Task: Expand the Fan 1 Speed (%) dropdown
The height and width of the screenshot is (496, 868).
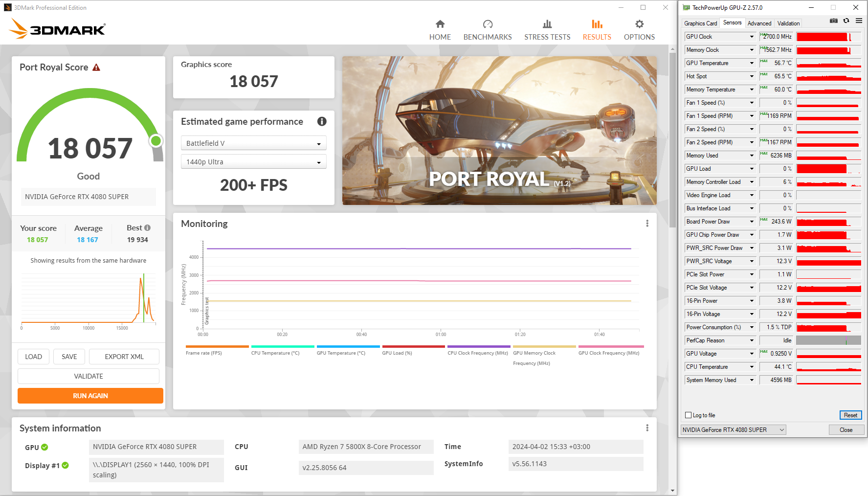Action: coord(752,103)
